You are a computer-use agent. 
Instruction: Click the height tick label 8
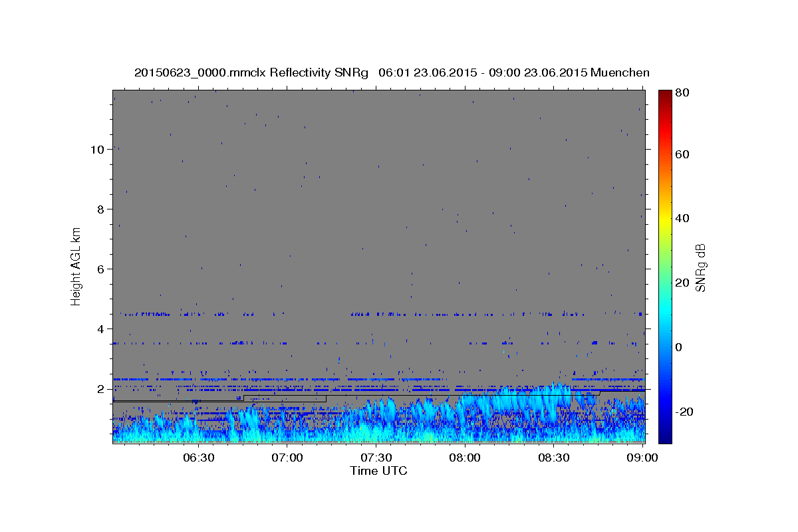(100, 209)
